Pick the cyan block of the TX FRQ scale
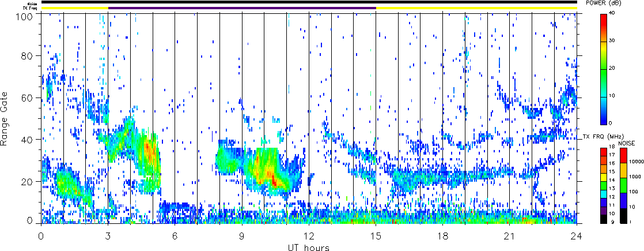644x251 pixels. pyautogui.click(x=603, y=194)
